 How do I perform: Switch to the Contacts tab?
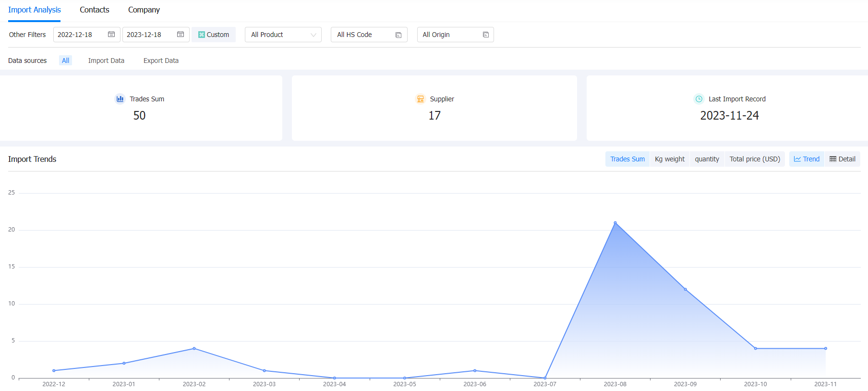pyautogui.click(x=95, y=10)
